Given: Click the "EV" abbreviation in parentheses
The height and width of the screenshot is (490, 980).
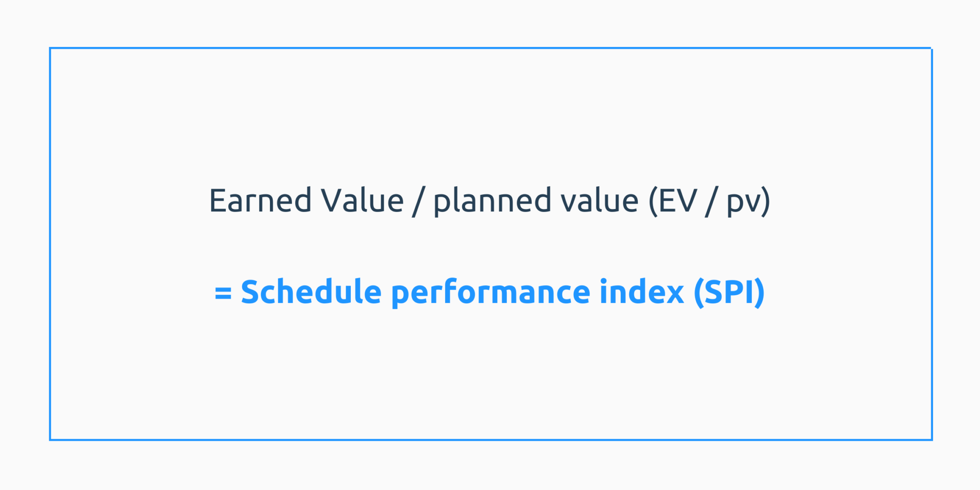Looking at the screenshot, I should pyautogui.click(x=678, y=200).
